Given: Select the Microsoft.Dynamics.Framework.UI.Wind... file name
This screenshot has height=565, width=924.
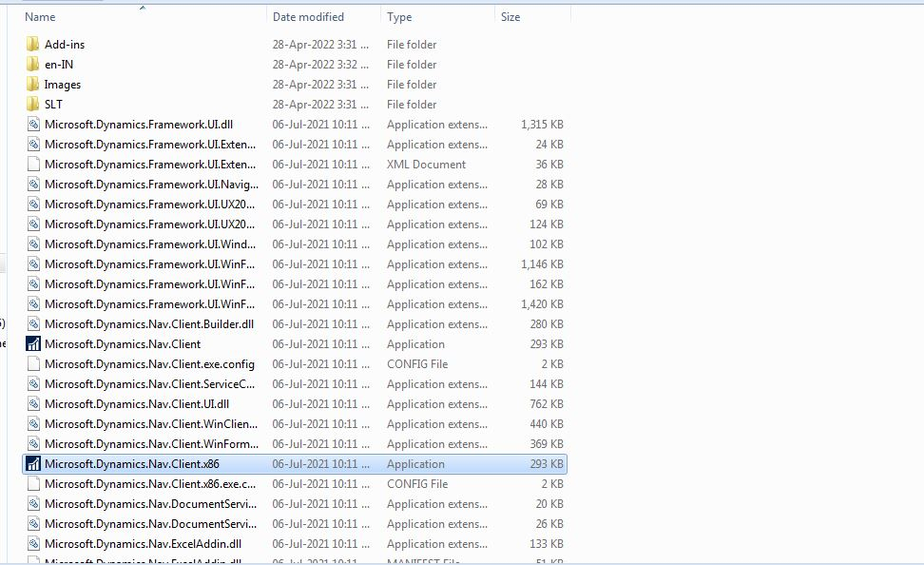Looking at the screenshot, I should click(x=150, y=244).
